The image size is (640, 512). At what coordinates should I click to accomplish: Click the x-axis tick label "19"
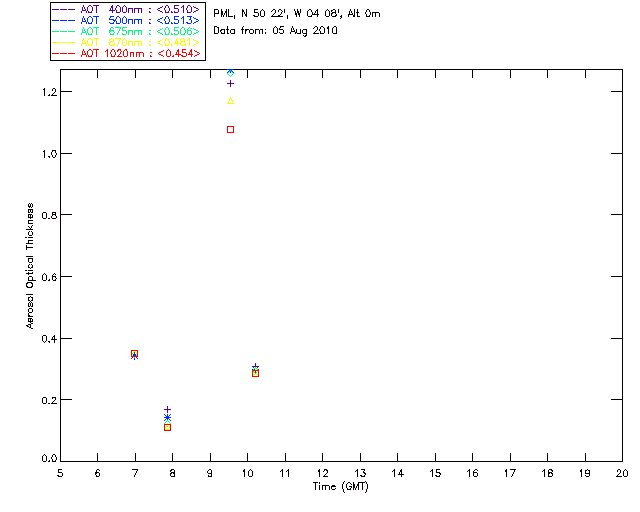coord(585,473)
